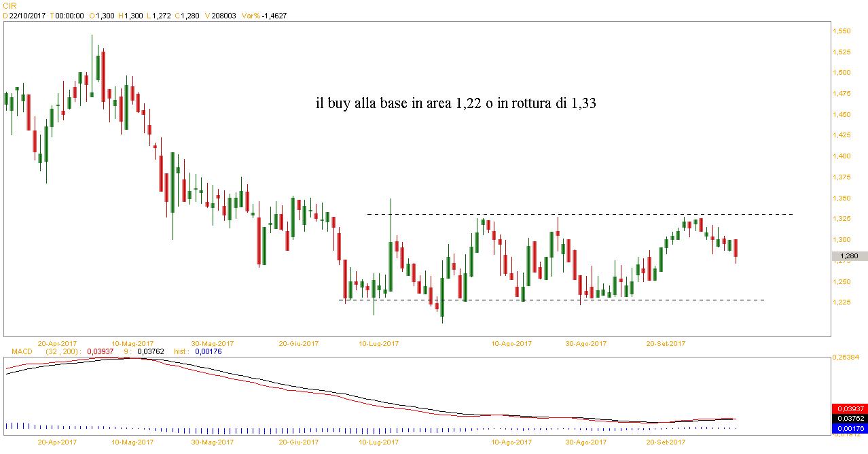Image resolution: width=868 pixels, height=454 pixels.
Task: Select the volume value V 208003
Action: pyautogui.click(x=220, y=15)
